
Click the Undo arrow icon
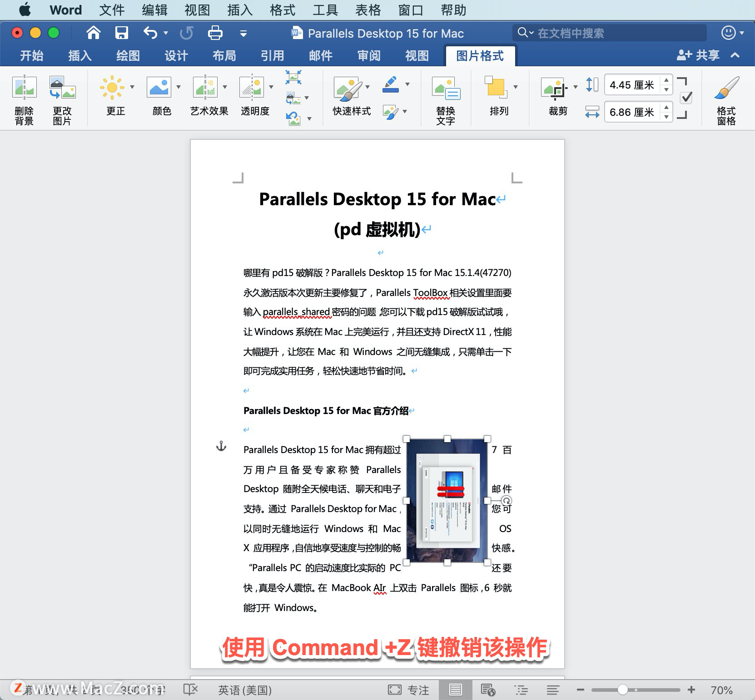point(150,33)
